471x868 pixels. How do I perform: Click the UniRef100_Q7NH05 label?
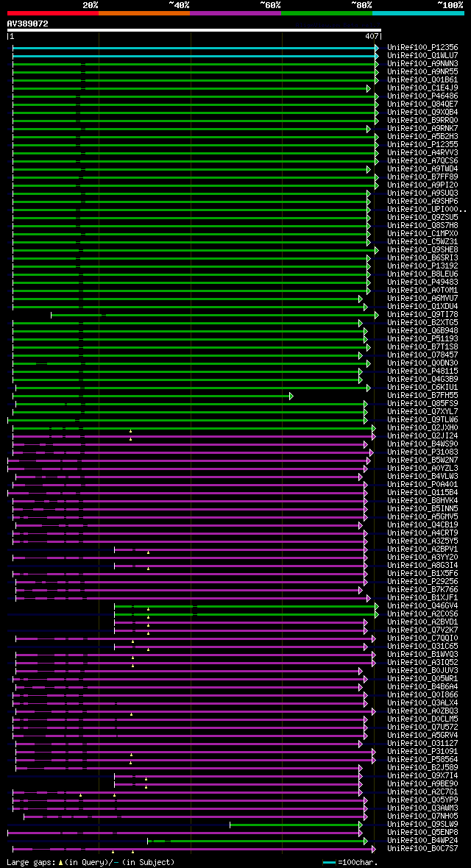422,817
